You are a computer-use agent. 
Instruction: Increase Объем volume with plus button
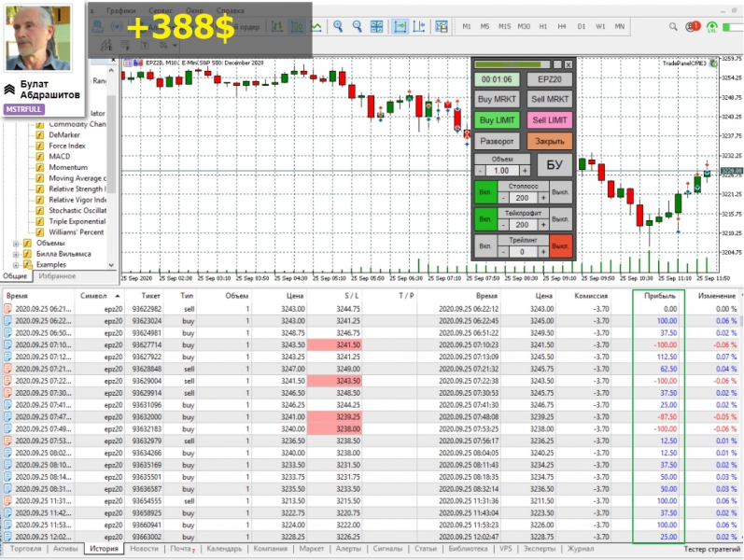(x=525, y=171)
